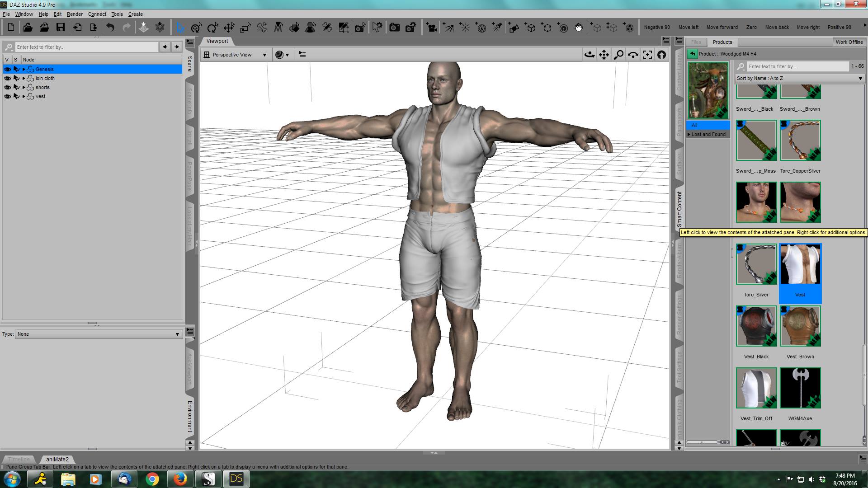Click the Work Offline button

[x=849, y=42]
